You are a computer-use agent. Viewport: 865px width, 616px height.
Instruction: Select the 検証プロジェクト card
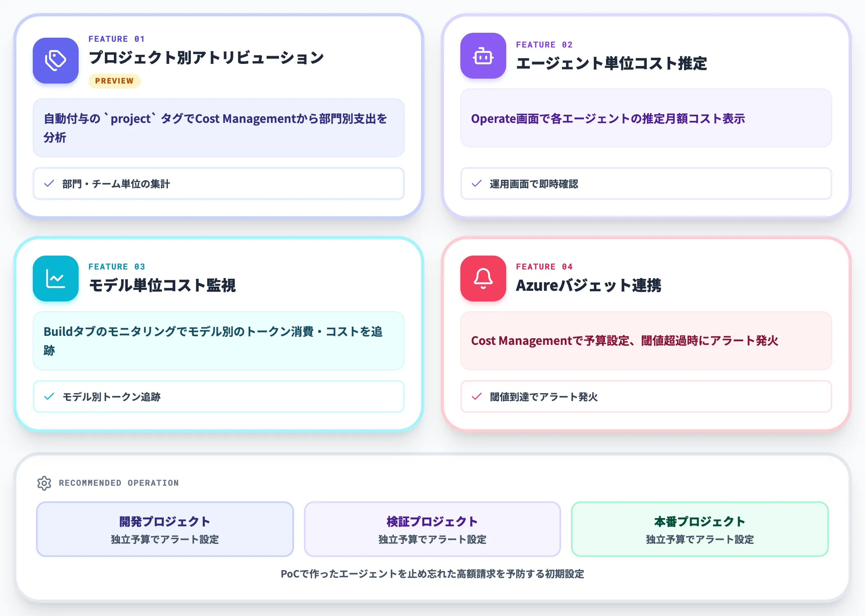point(432,529)
